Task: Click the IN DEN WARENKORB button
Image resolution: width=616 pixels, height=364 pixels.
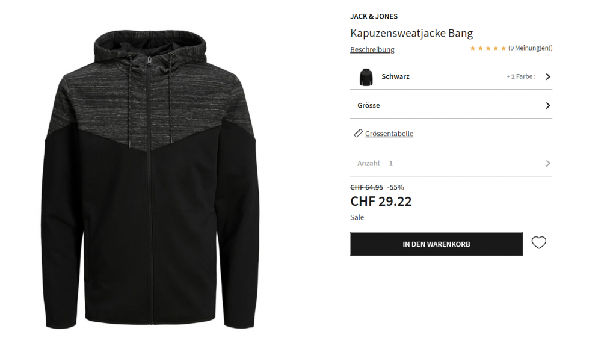Action: tap(436, 244)
